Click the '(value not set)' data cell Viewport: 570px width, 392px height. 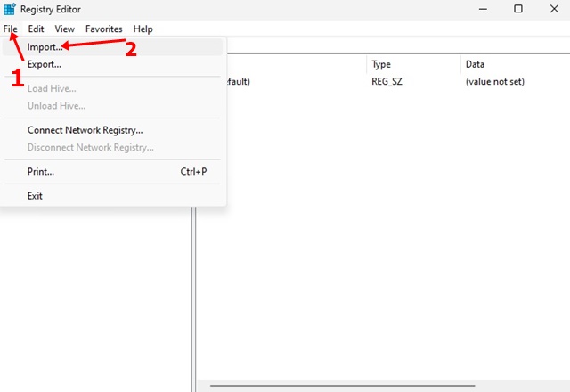tap(494, 81)
